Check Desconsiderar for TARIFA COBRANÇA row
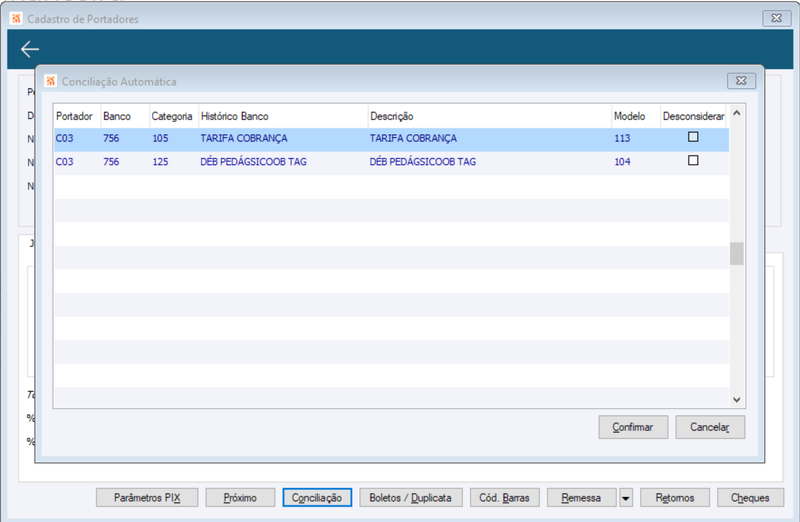Viewport: 800px width, 522px height. pyautogui.click(x=693, y=137)
